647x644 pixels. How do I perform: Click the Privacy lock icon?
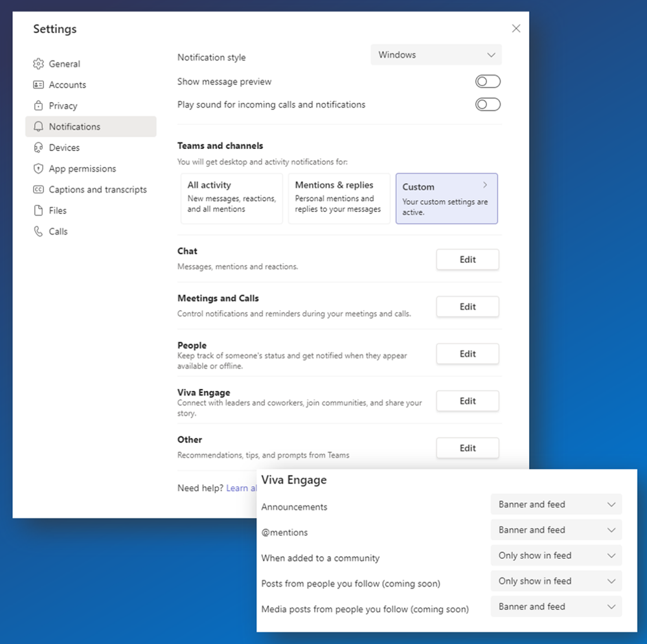pos(38,105)
